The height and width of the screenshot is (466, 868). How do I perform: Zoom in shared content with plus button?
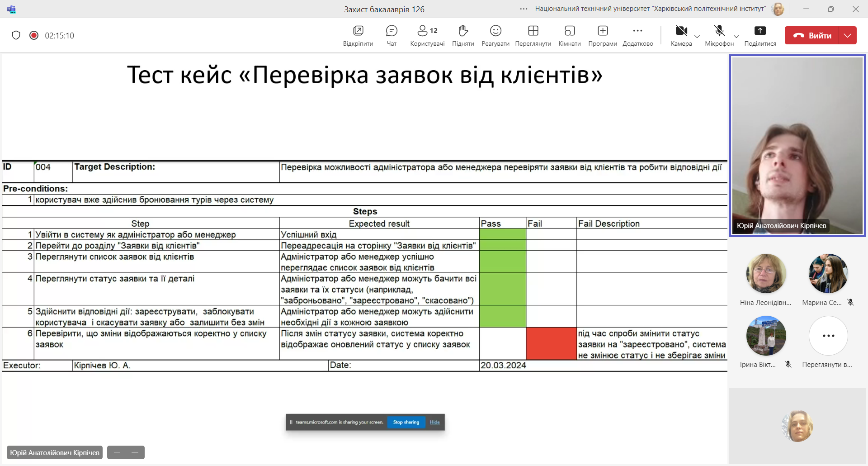pos(135,452)
